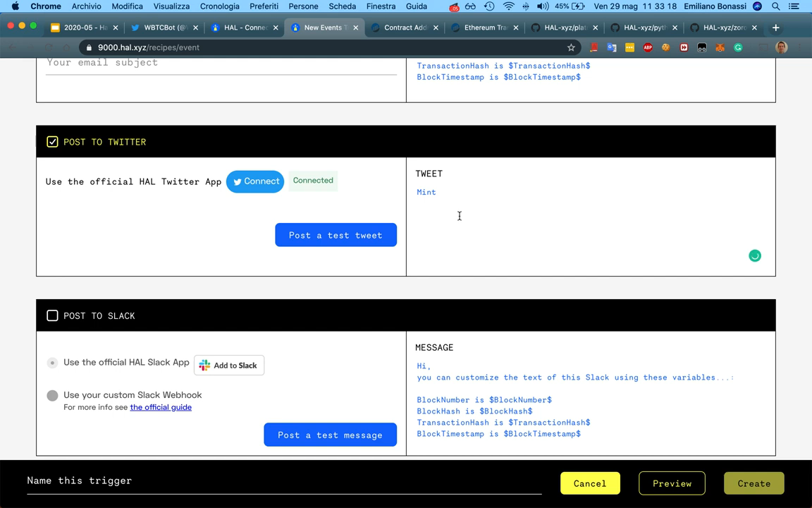
Task: Switch to the WBTCBot Twitter tab
Action: (164, 28)
